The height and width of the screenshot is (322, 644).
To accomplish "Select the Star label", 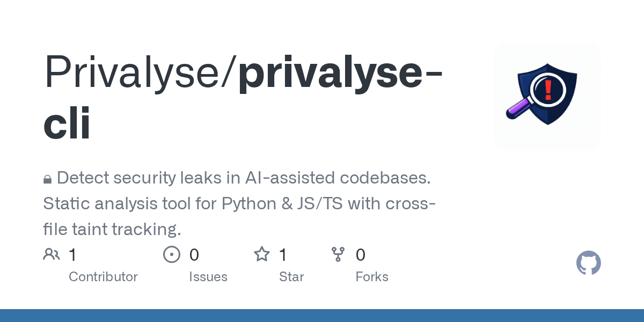I will [291, 277].
